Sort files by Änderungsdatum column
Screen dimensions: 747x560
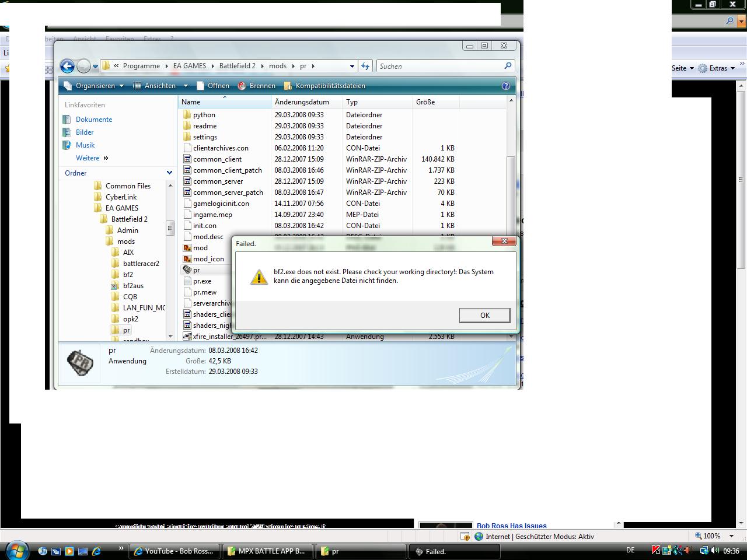(307, 102)
